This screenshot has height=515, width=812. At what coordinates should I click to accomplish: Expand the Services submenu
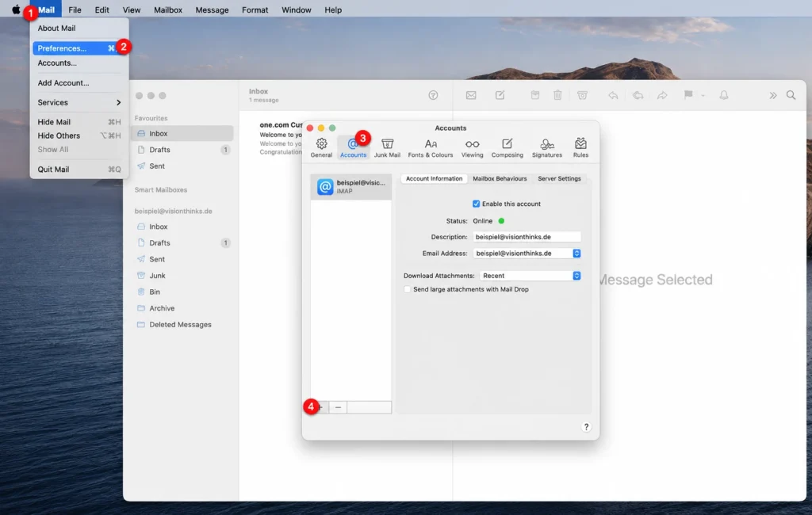point(79,102)
